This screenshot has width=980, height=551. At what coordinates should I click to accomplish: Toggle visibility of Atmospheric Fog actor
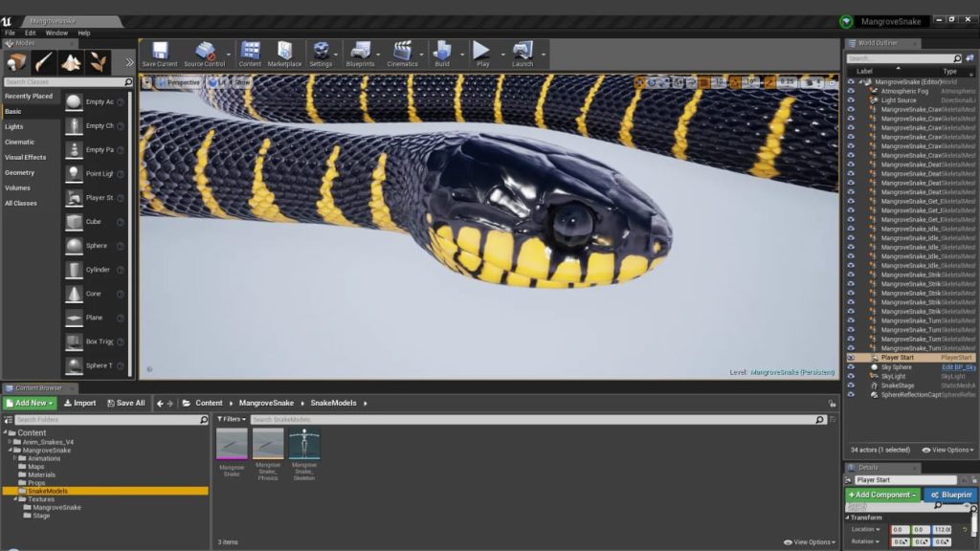pos(850,91)
